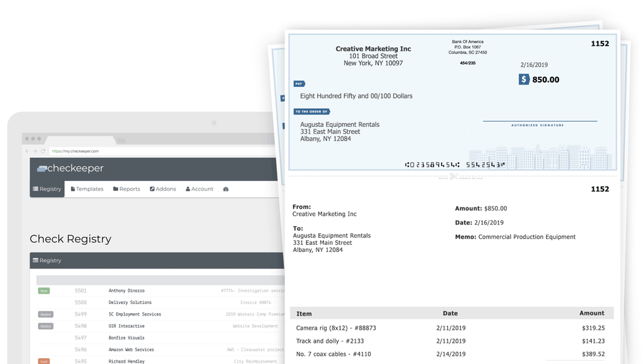Click the $319.25 amount

[594, 329]
